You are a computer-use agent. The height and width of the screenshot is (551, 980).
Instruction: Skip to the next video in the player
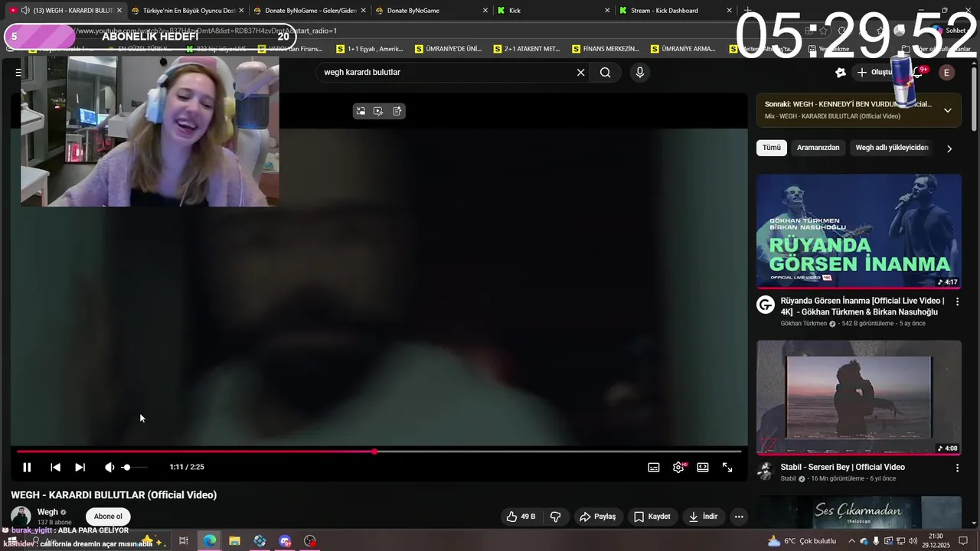coord(80,467)
